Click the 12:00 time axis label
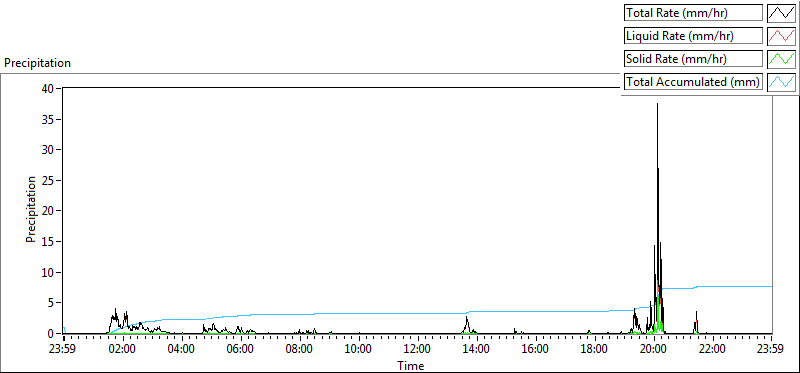This screenshot has height=373, width=800. pyautogui.click(x=418, y=350)
